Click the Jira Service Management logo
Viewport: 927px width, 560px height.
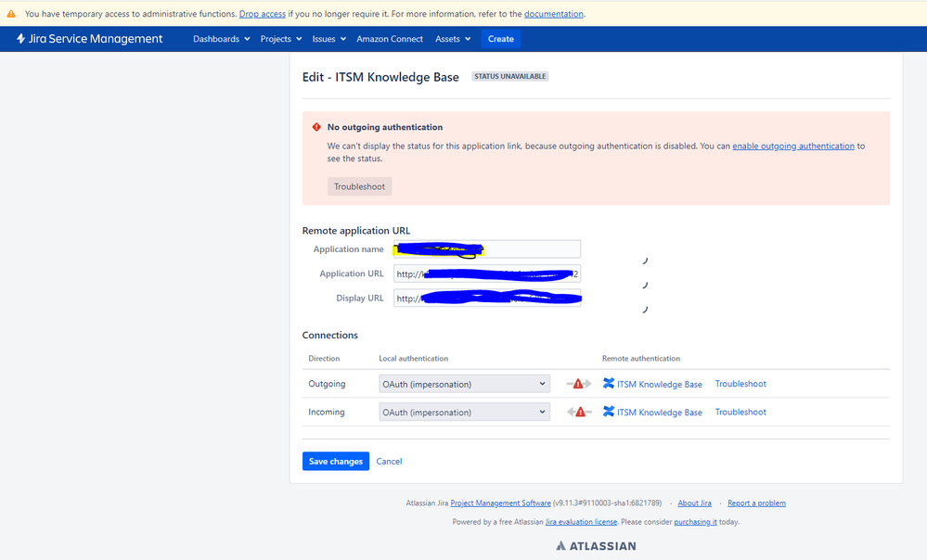point(89,39)
